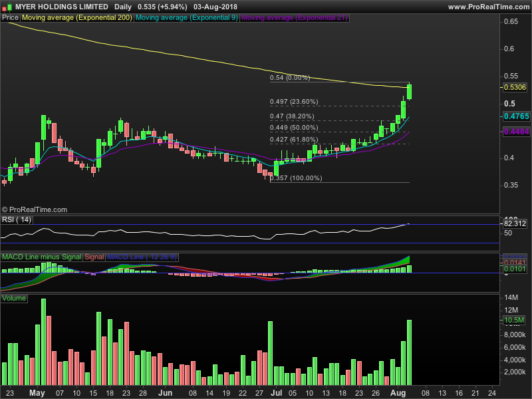Screen dimensions: 532x399
Task: Select the 0.427 (61.80%) Fibonacci level label
Action: 294,140
